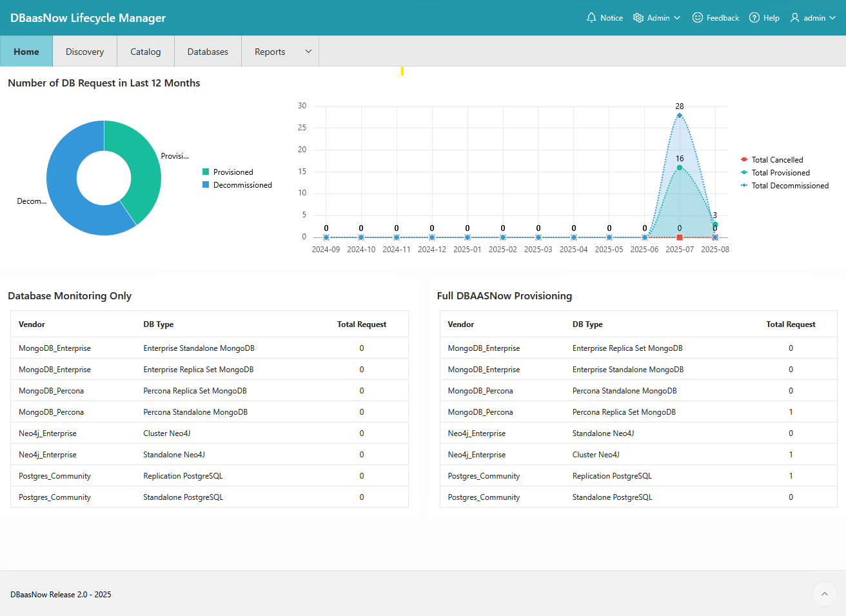Switch to the Discovery tab
Image resolution: width=846 pixels, height=616 pixels.
pyautogui.click(x=84, y=52)
